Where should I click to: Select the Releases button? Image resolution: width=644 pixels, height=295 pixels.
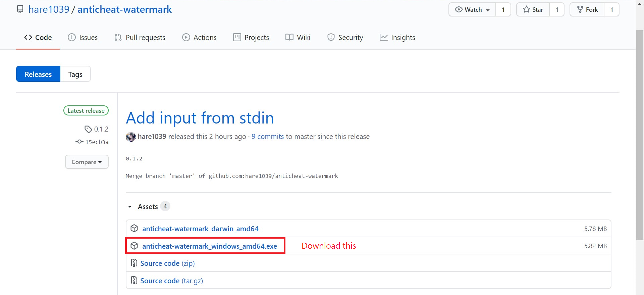(38, 74)
